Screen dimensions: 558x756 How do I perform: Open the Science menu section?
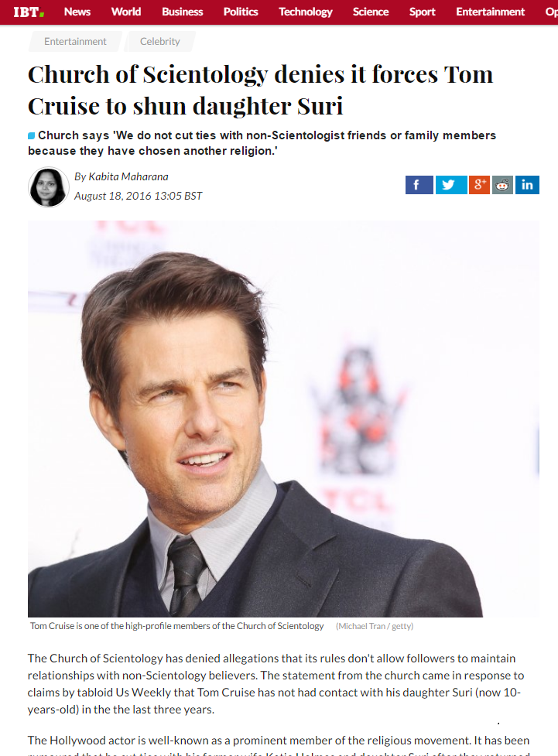tap(371, 12)
